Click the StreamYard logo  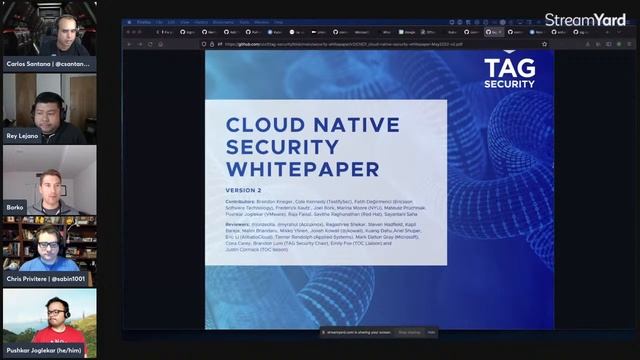tap(585, 20)
